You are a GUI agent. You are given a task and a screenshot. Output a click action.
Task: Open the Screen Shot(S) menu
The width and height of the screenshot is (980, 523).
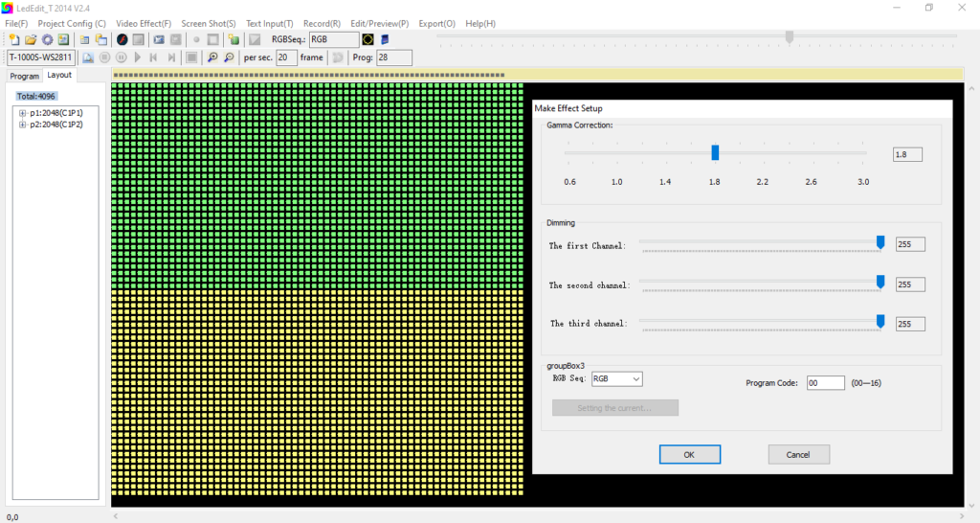click(x=209, y=23)
